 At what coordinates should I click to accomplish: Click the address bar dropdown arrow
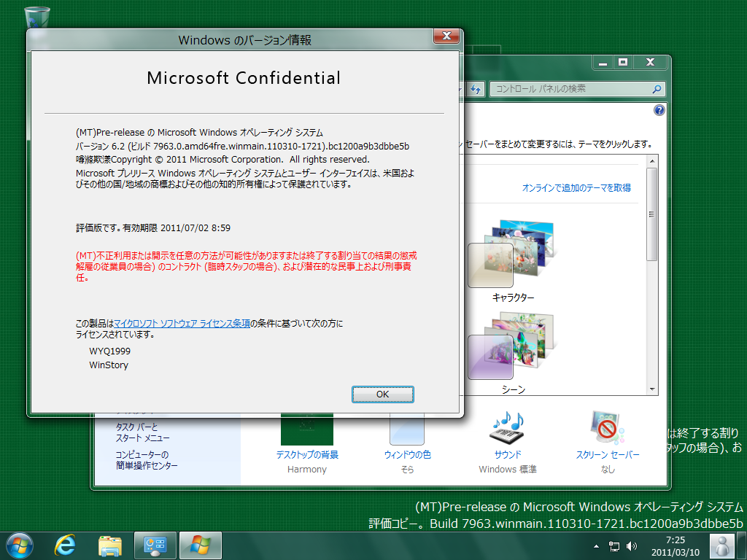point(460,89)
